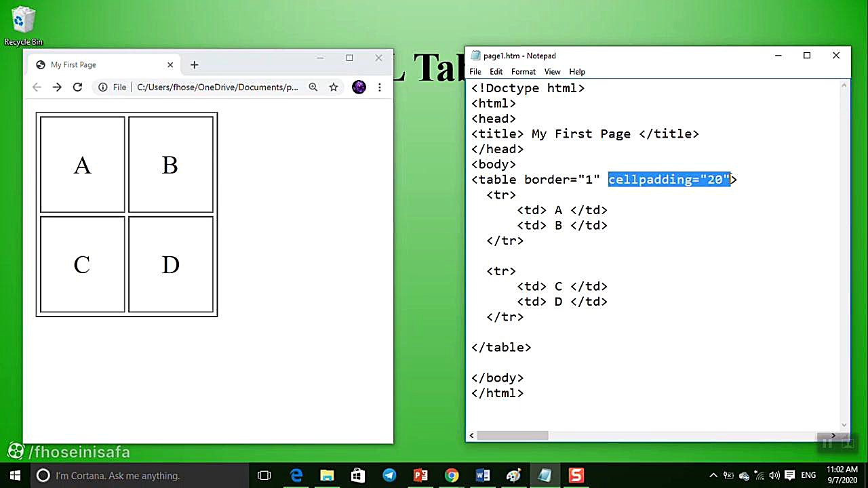Open a new tab with the plus button
This screenshot has height=488, width=868.
click(195, 64)
